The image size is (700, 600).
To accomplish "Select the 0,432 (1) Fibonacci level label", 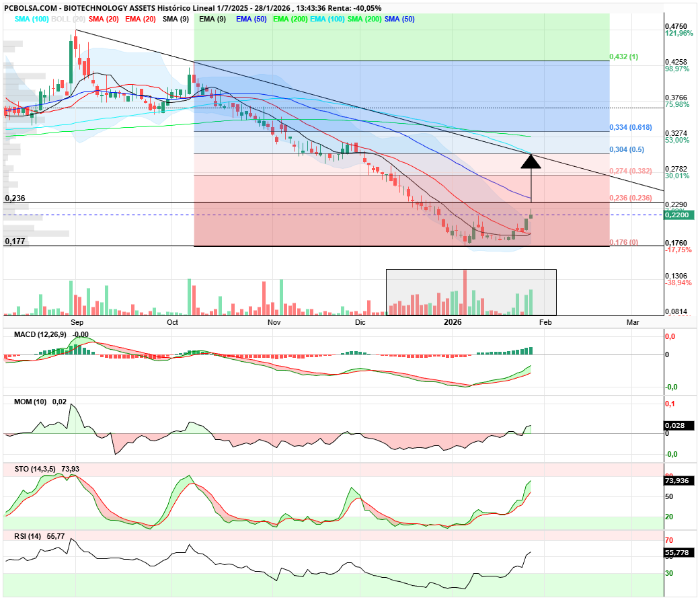I will 623,57.
